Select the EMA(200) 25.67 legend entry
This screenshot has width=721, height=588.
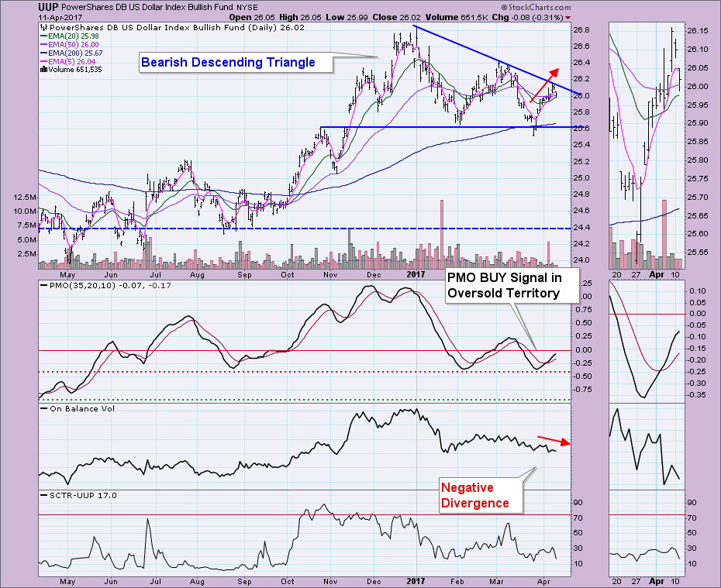74,53
